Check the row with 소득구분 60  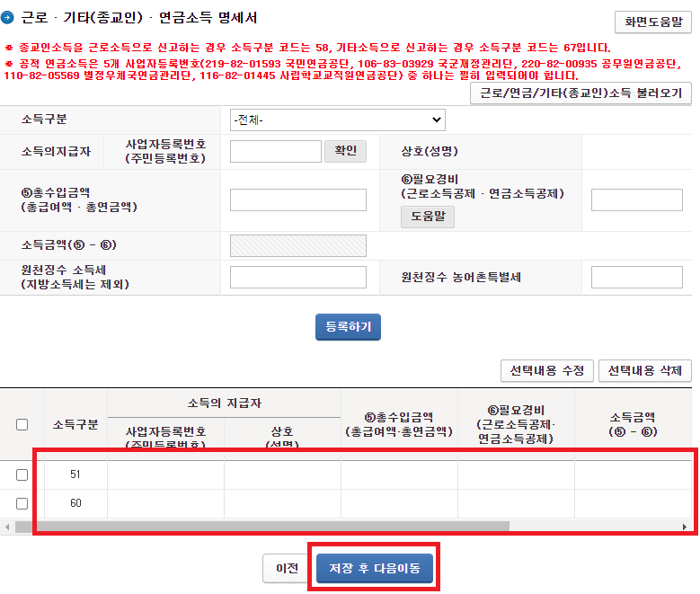point(22,503)
